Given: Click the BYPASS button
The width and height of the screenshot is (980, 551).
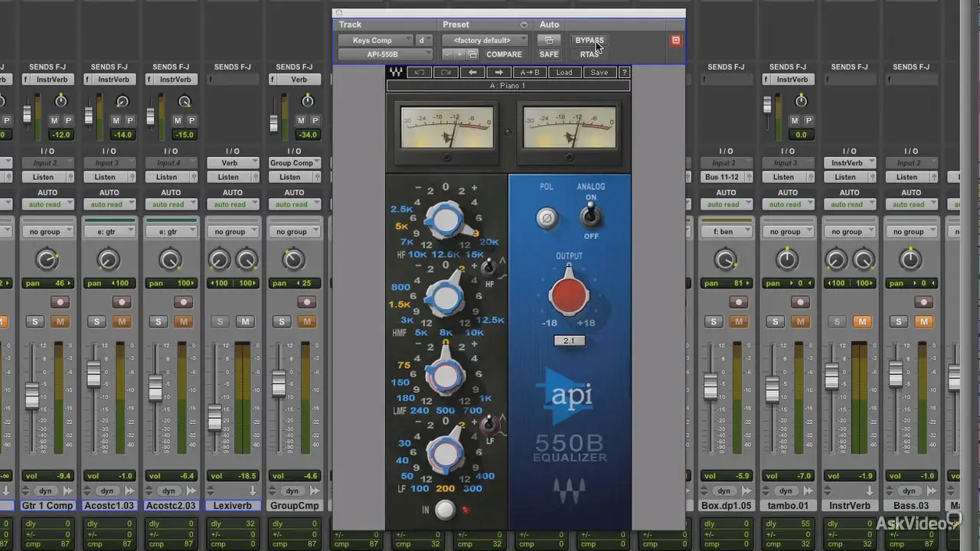Looking at the screenshot, I should pyautogui.click(x=590, y=41).
